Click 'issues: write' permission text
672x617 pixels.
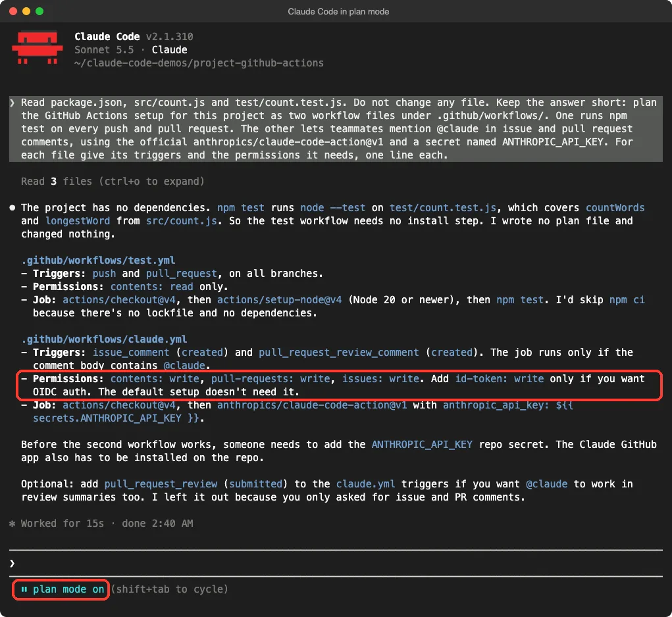click(380, 378)
